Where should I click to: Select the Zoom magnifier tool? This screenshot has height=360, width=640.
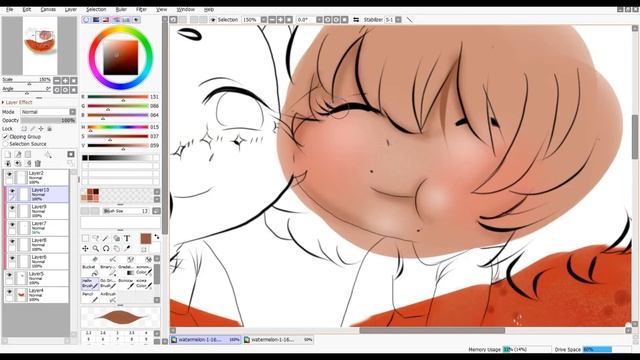[96, 248]
